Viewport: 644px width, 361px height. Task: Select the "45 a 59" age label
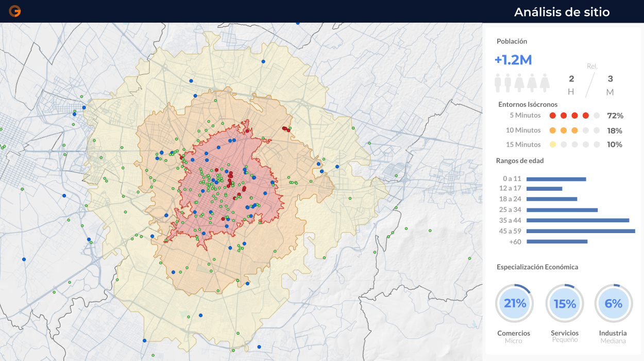point(511,231)
